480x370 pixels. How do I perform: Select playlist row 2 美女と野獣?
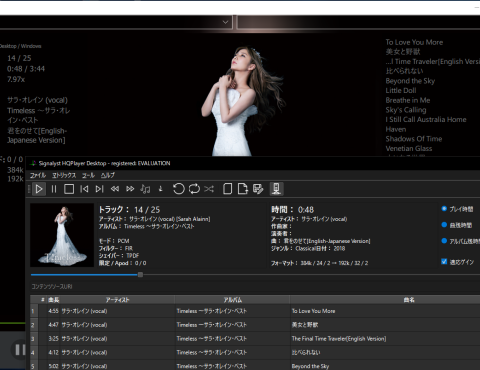(x=255, y=325)
